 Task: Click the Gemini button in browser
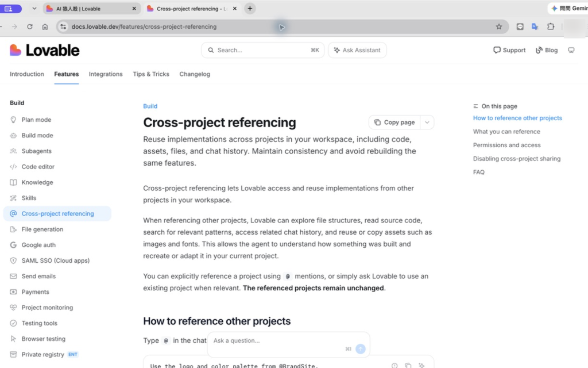pyautogui.click(x=568, y=8)
